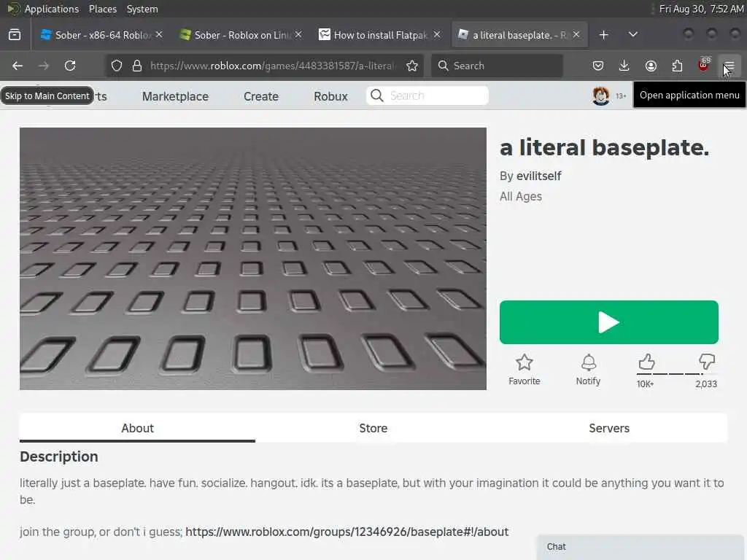The height and width of the screenshot is (560, 747).
Task: Open the Applications menu
Action: tap(52, 9)
